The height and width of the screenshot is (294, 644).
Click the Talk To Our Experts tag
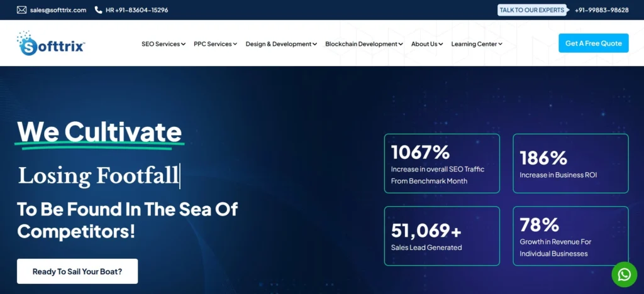point(532,10)
